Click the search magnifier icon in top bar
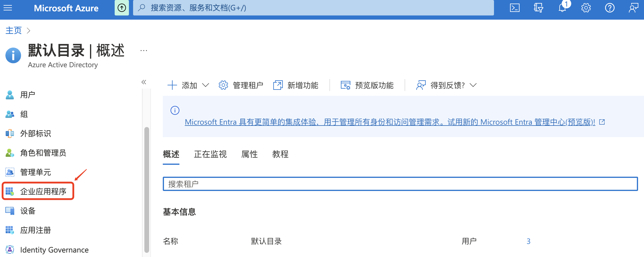The image size is (644, 257). 142,7
